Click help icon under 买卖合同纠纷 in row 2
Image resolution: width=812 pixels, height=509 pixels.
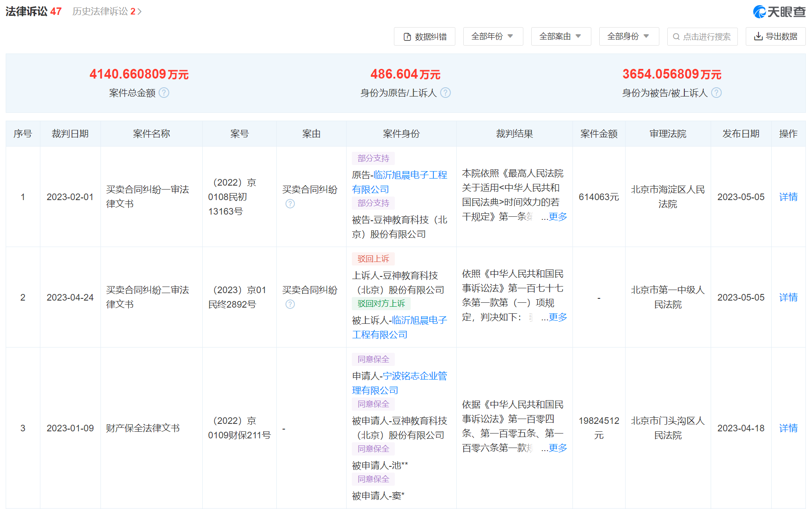point(290,304)
